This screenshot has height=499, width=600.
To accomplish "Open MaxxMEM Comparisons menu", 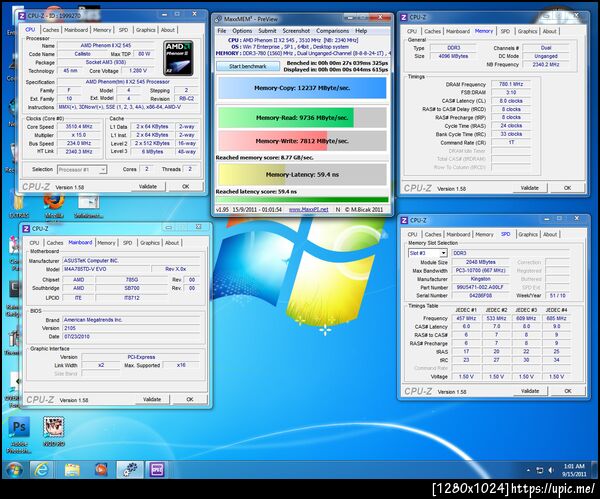I will tap(333, 31).
